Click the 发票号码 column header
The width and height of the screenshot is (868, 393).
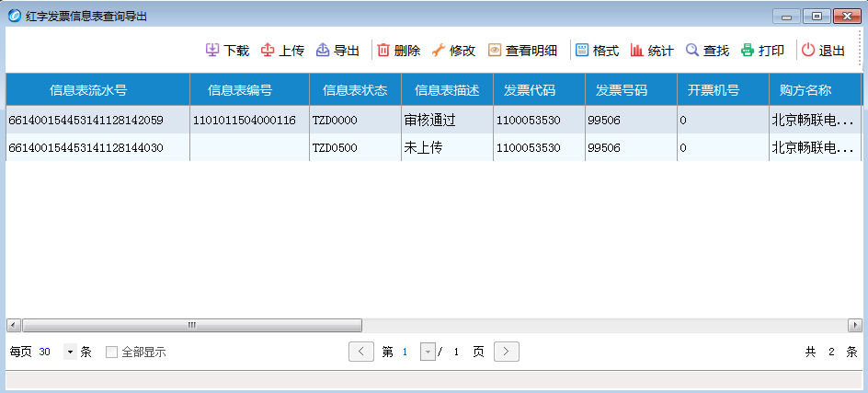coord(631,90)
